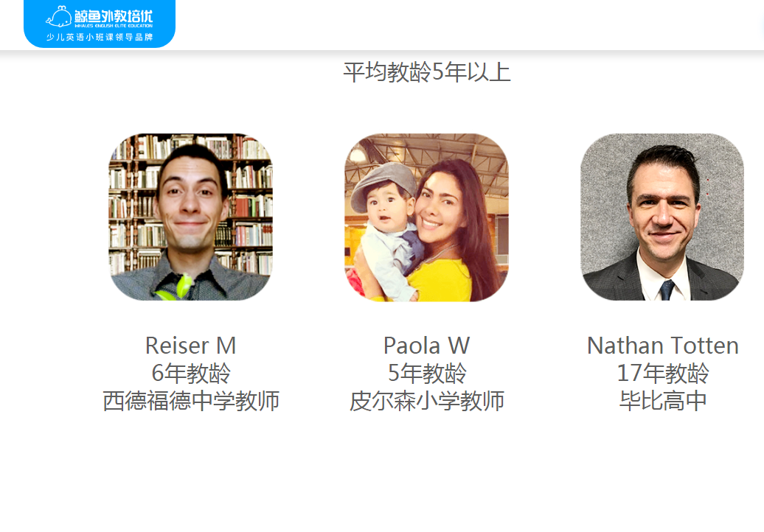Click the 鲸鱼外教培优 brand name text
764x532 pixels.
(x=114, y=15)
